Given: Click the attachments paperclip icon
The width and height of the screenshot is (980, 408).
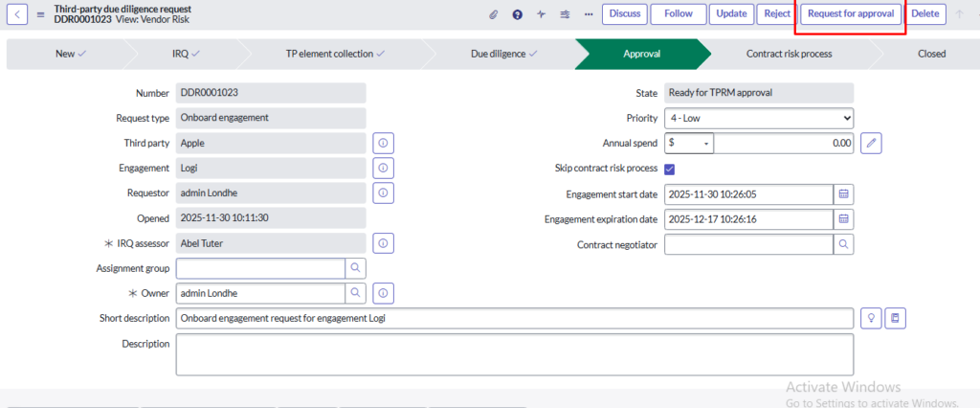Looking at the screenshot, I should (494, 14).
